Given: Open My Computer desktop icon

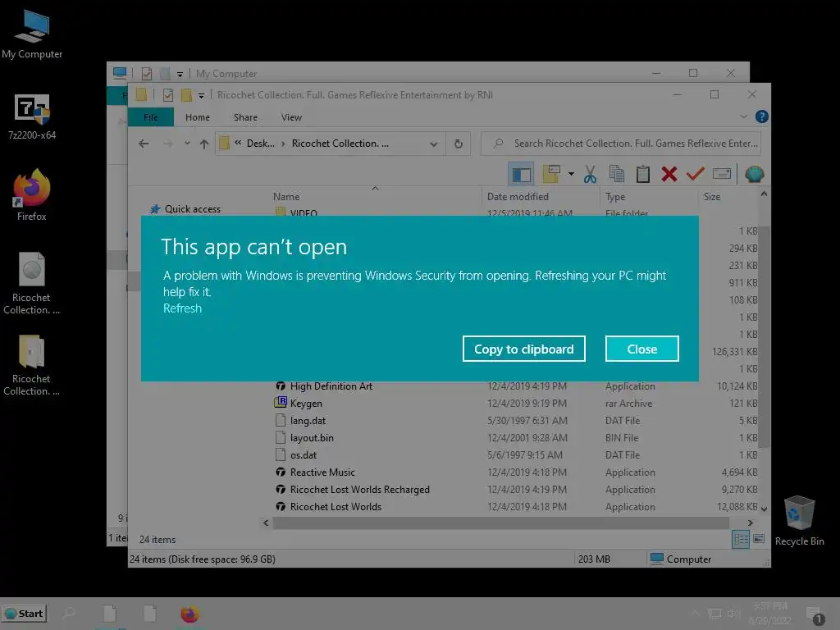Looking at the screenshot, I should (x=32, y=34).
